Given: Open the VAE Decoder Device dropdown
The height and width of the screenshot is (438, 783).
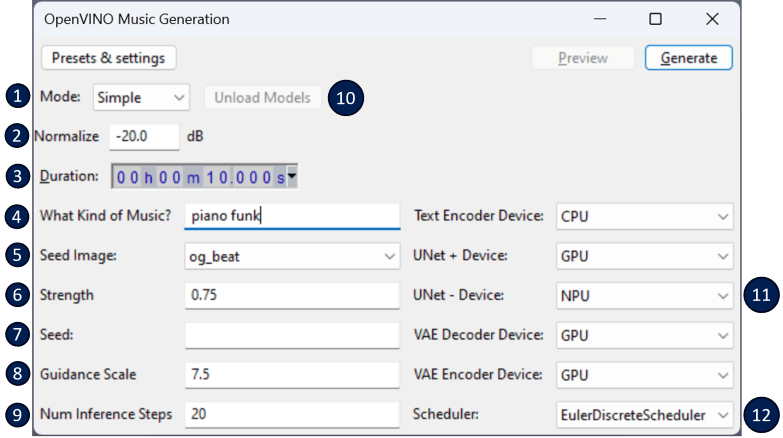Looking at the screenshot, I should coord(643,335).
